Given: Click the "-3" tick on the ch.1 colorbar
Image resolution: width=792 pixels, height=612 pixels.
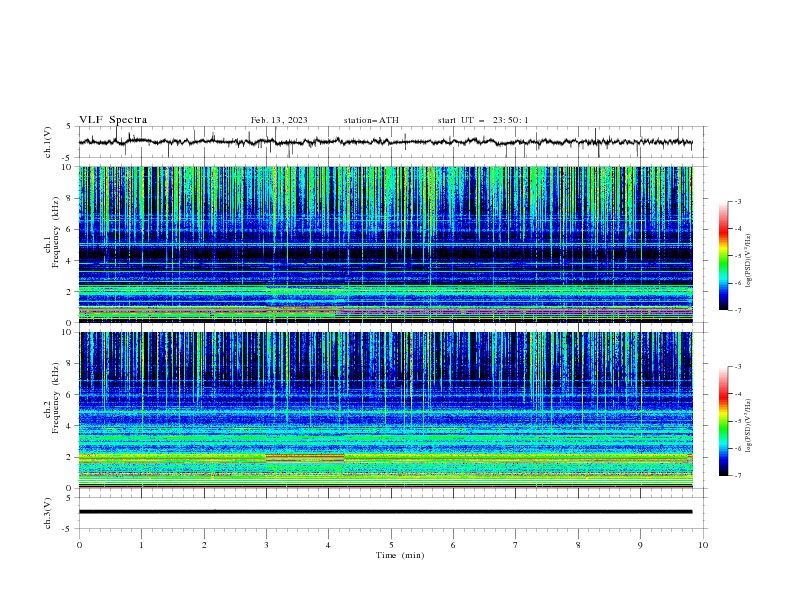Looking at the screenshot, I should click(x=737, y=201).
